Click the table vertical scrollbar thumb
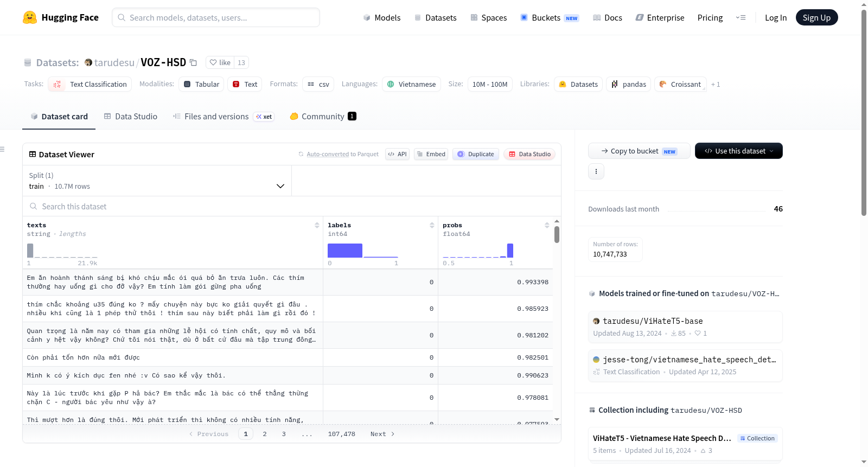 coord(557,234)
